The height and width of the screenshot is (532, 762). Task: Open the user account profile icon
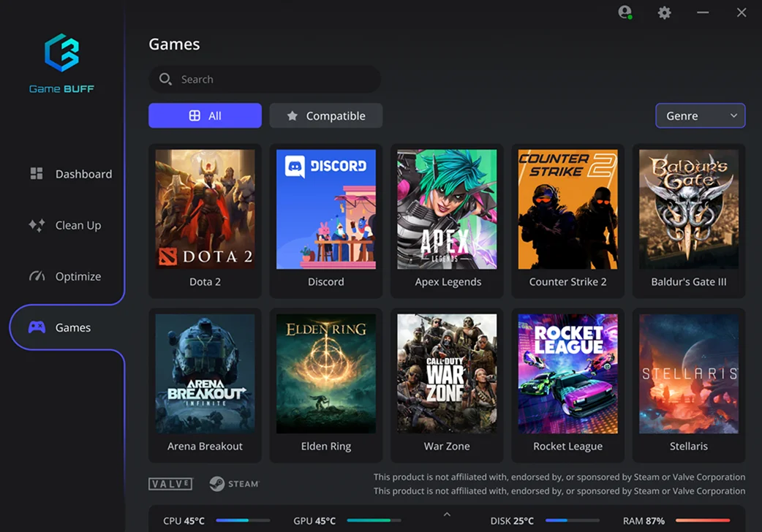625,12
